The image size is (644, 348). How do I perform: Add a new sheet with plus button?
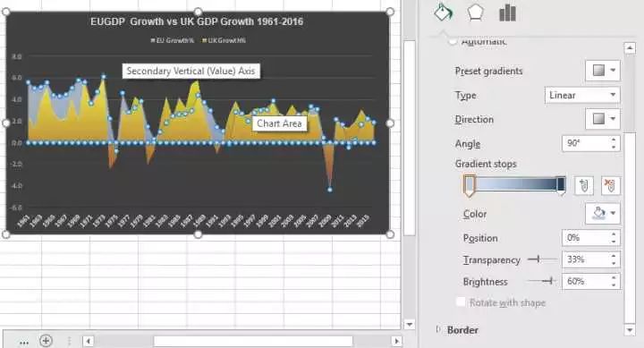(x=46, y=341)
